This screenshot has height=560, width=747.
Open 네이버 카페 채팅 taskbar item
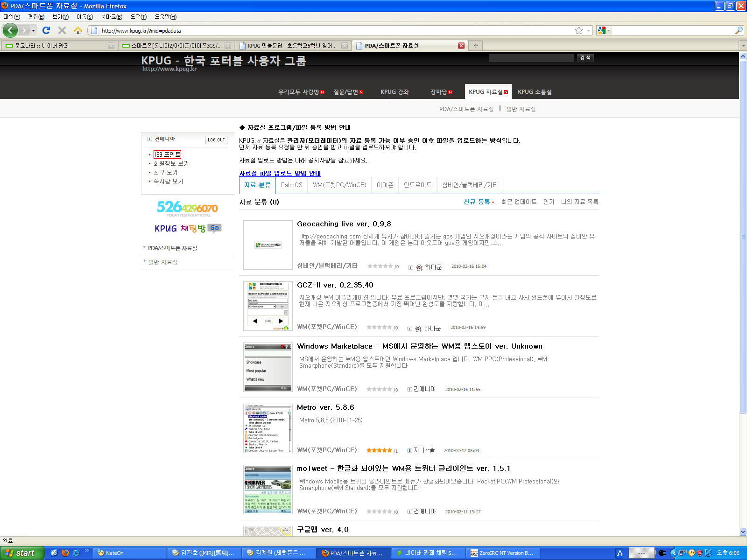click(x=428, y=553)
